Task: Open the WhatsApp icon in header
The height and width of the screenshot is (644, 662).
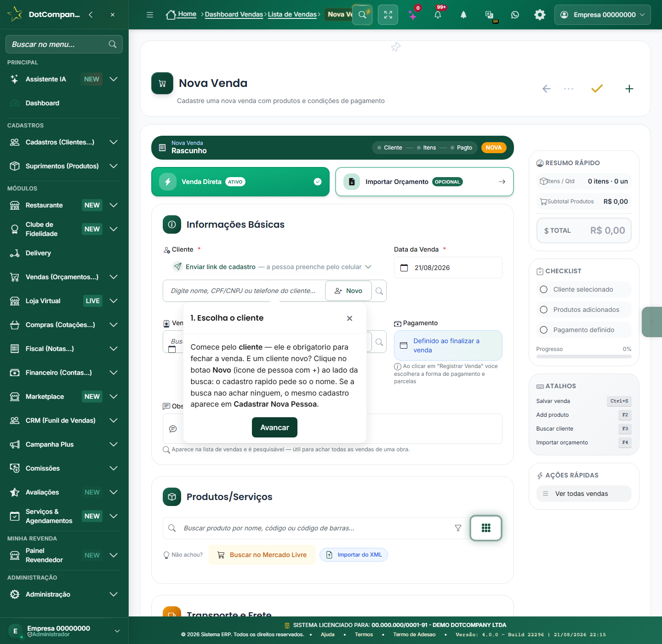Action: pos(515,15)
